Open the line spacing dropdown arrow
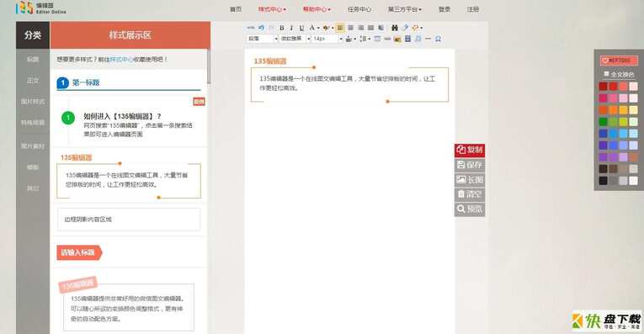The width and height of the screenshot is (644, 334). (370, 39)
